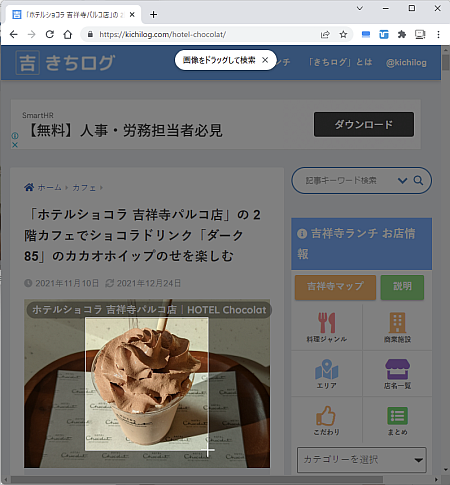Click the 吉祥寺マップ button

pyautogui.click(x=335, y=287)
